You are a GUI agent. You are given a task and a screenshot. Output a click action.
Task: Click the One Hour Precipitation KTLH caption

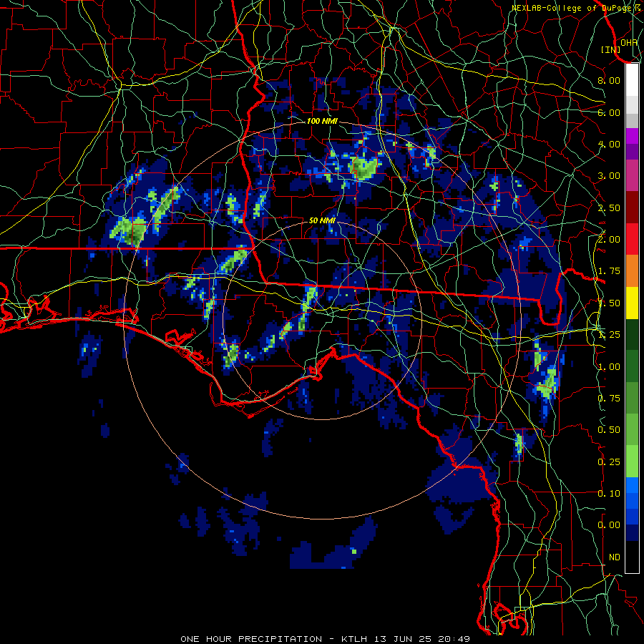(x=325, y=639)
